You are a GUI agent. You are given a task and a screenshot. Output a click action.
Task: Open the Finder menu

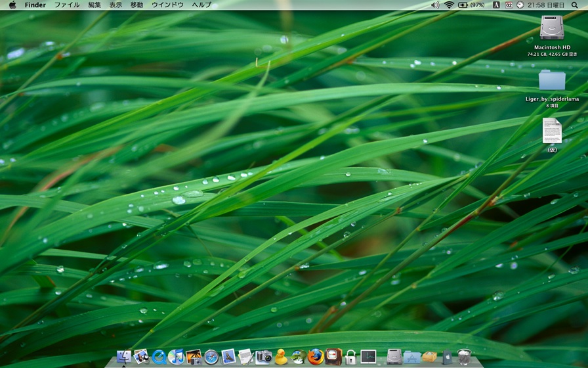tap(35, 5)
